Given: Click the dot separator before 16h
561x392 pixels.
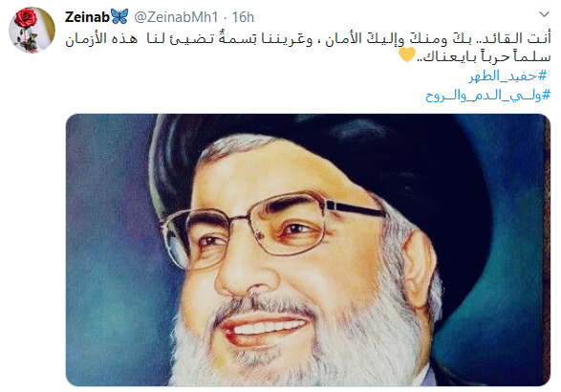Looking at the screenshot, I should (225, 17).
